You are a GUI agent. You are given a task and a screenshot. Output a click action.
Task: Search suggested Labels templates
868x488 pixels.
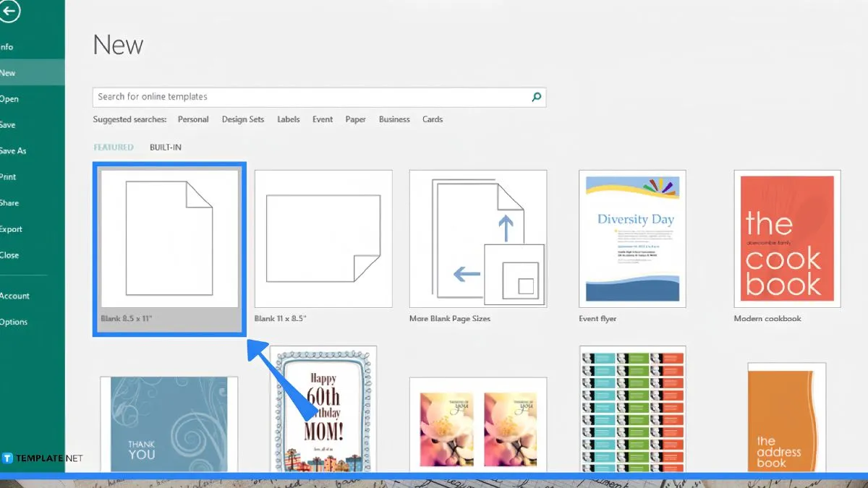tap(289, 120)
